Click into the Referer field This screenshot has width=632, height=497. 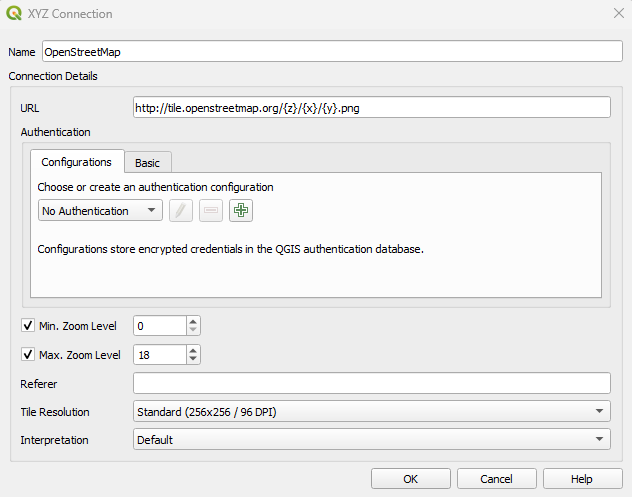372,383
